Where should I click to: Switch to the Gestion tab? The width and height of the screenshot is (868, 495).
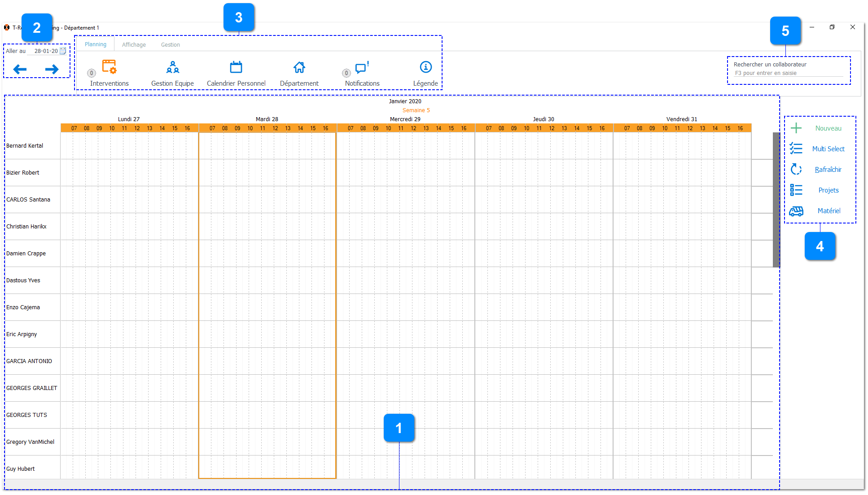[x=171, y=44]
